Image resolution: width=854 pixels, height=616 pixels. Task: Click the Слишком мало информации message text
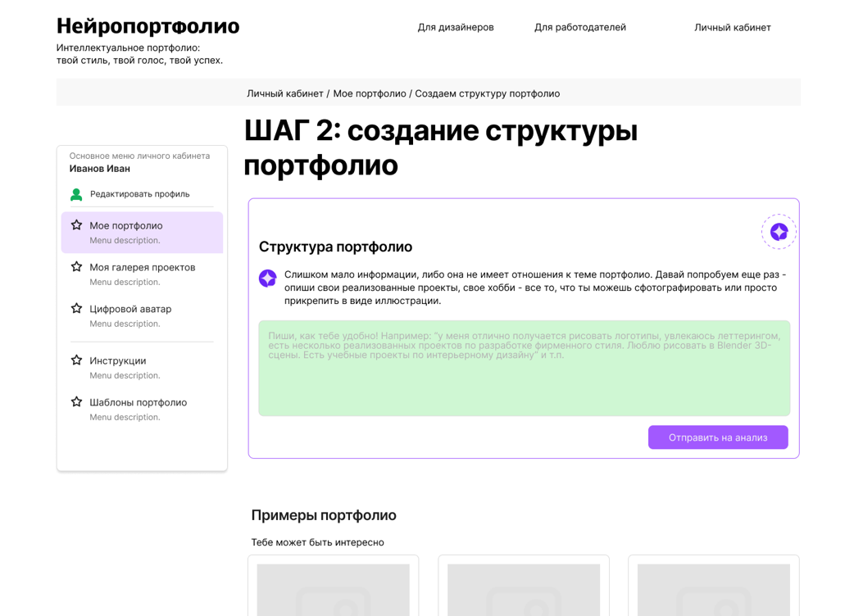[x=535, y=288]
